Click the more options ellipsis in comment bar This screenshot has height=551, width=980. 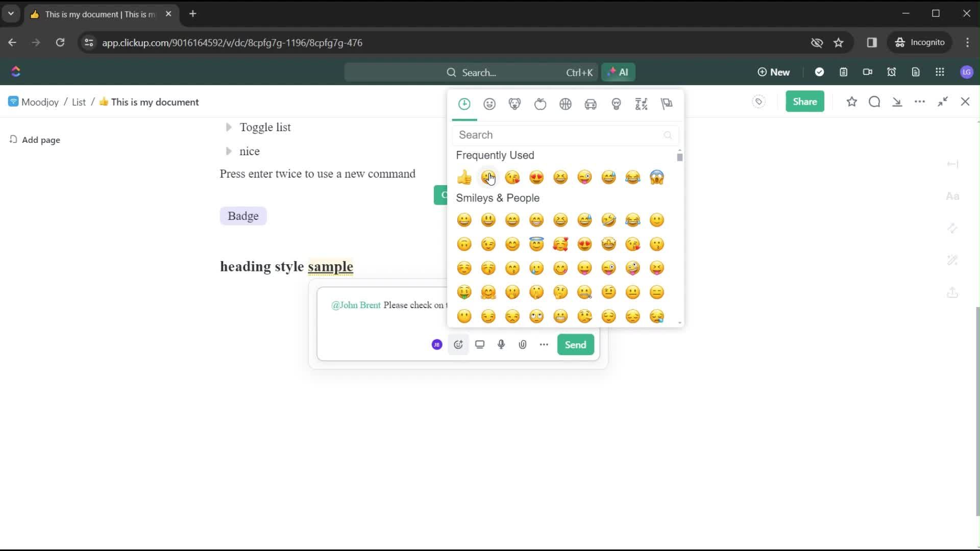click(x=544, y=344)
